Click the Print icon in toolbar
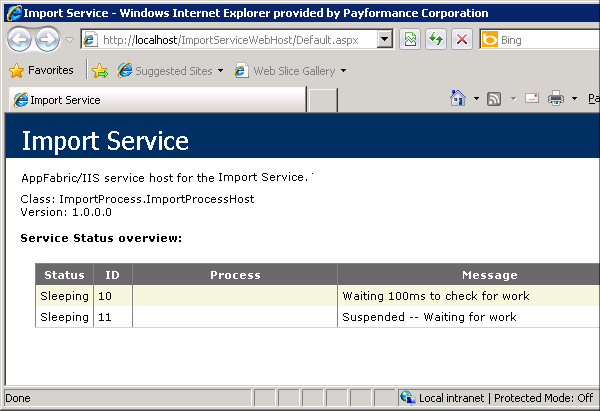 556,98
